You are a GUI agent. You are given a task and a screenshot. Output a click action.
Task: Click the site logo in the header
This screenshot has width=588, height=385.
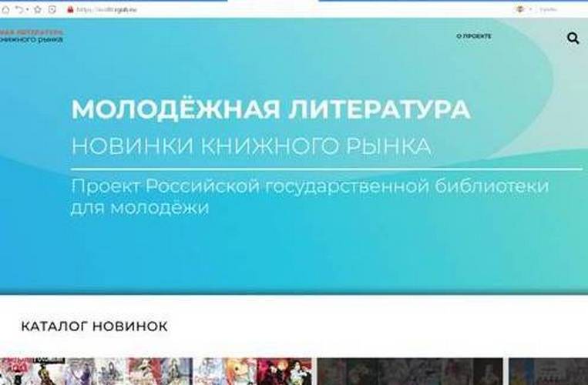[x=31, y=36]
